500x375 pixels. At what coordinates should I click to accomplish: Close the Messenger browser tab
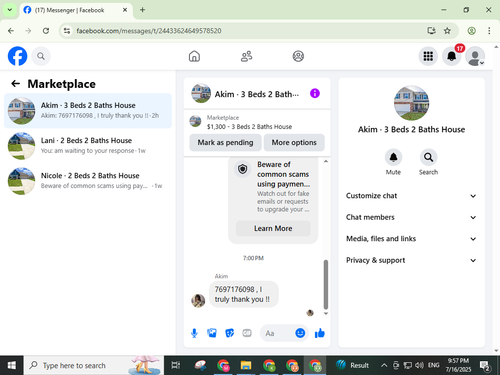point(125,10)
